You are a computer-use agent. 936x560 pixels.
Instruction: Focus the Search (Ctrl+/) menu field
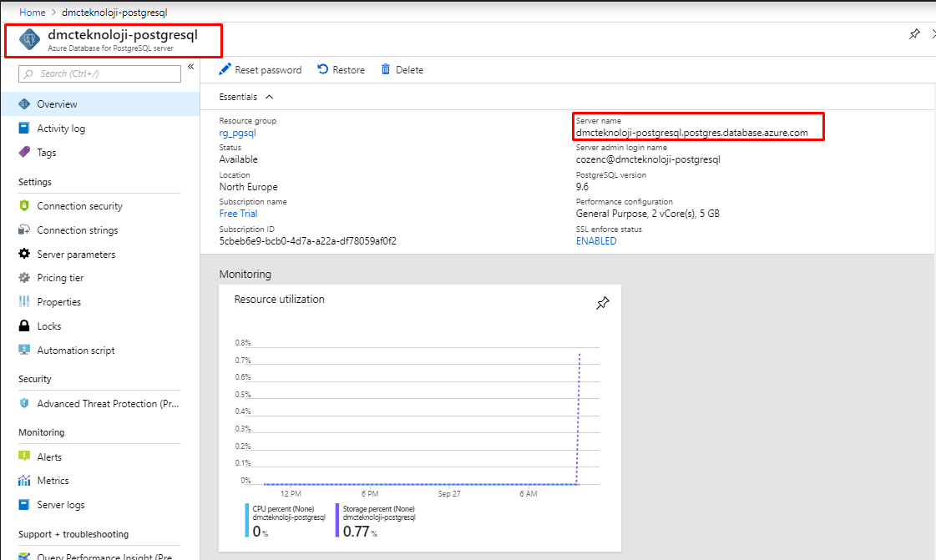coord(99,73)
